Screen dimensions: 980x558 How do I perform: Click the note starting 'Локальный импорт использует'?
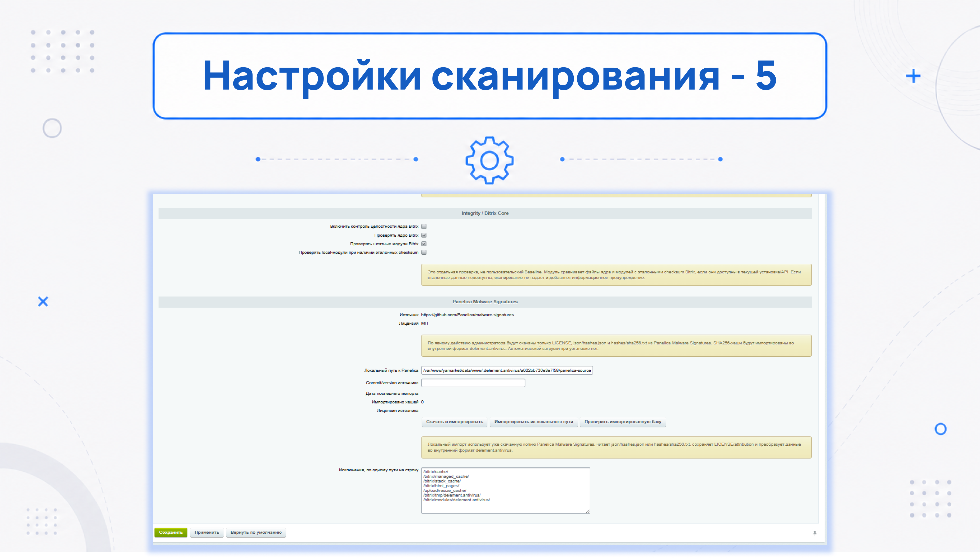pyautogui.click(x=616, y=447)
